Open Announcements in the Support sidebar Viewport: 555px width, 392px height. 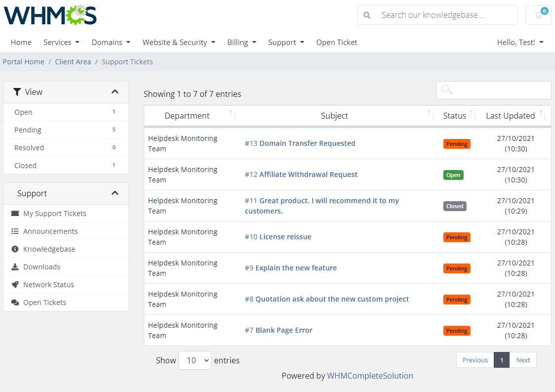click(66, 231)
